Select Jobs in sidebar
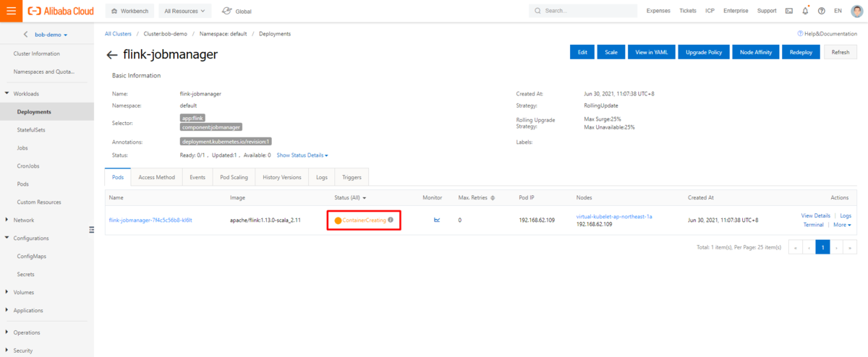 [x=22, y=148]
